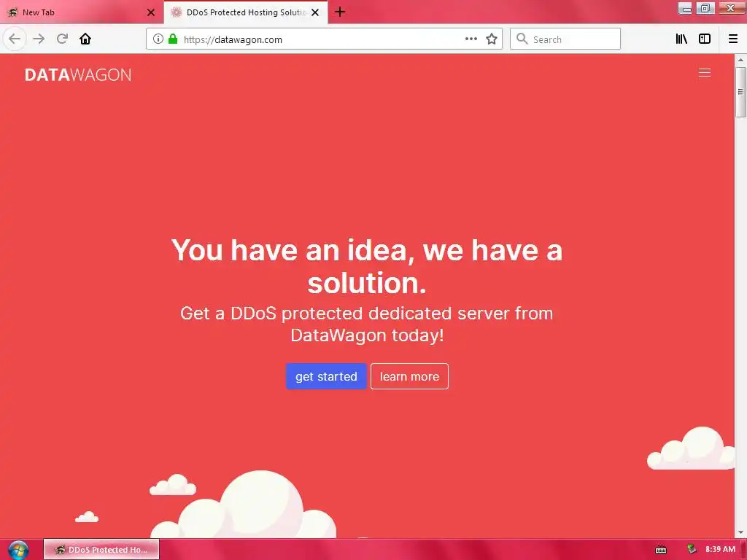Click the page scrollbar up arrow

(x=740, y=60)
